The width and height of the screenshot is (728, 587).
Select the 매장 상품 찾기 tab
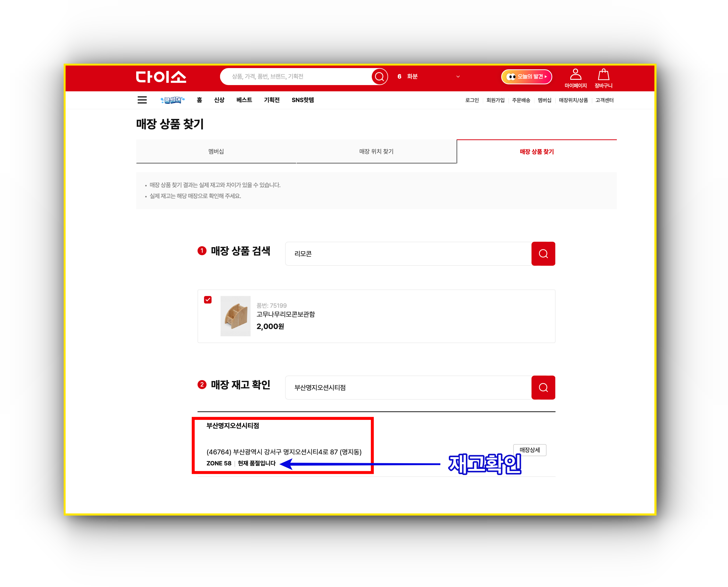click(x=537, y=152)
